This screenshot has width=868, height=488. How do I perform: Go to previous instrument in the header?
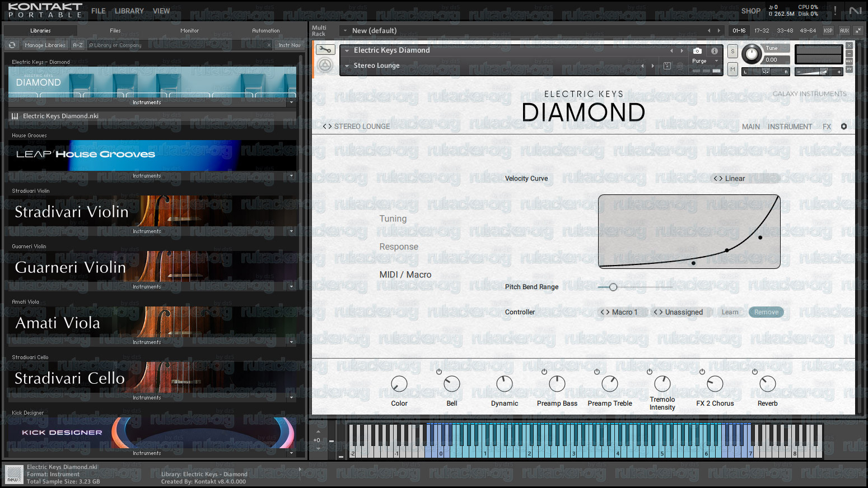(x=671, y=50)
